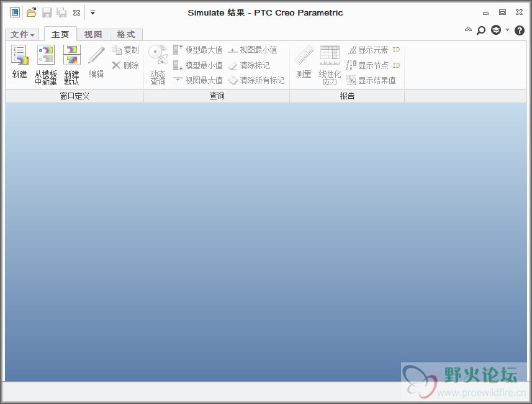Click the Save icon in quick access toolbar
532x404 pixels.
[47, 12]
